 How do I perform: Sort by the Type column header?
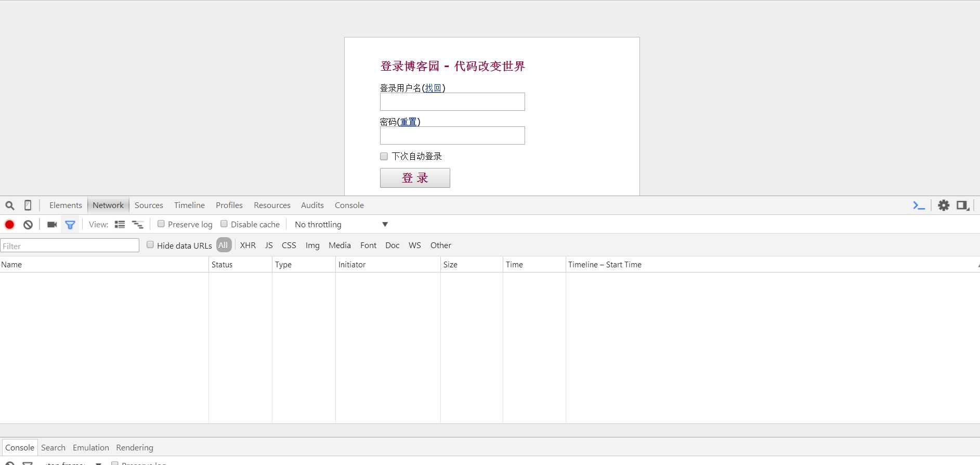coord(304,265)
